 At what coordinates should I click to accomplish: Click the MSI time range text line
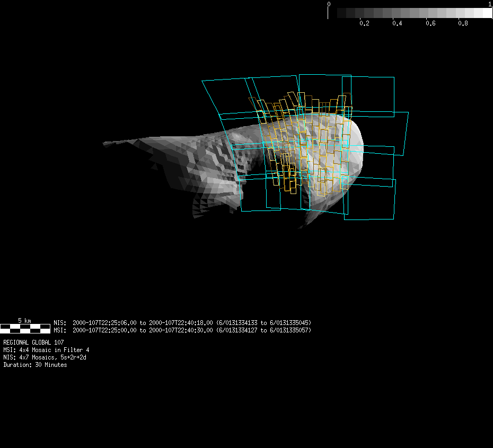click(x=182, y=330)
